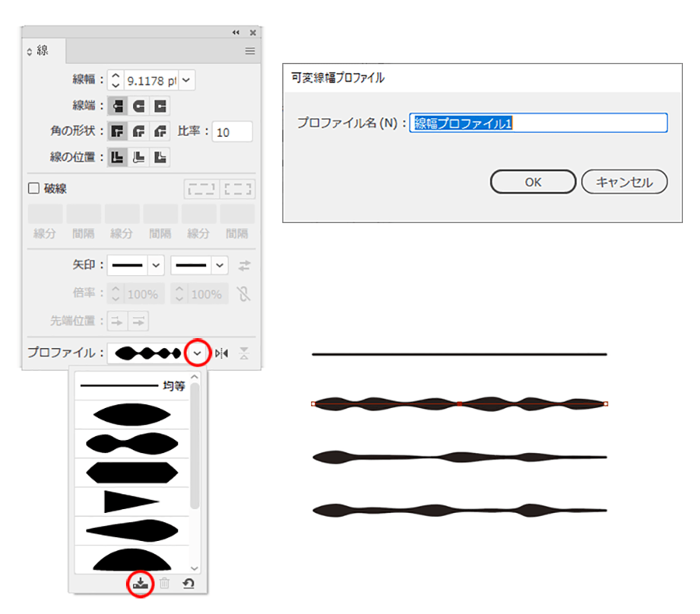Screen dimensions: 700x614
Task: Click the profile list scroll-down arrow
Action: click(x=194, y=568)
